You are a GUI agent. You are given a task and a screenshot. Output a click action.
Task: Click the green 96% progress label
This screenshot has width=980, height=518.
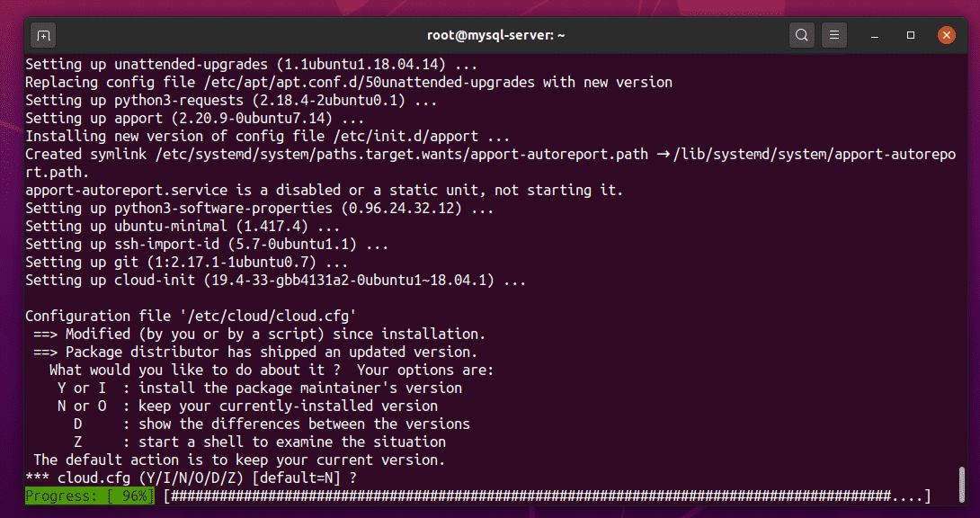coord(90,496)
